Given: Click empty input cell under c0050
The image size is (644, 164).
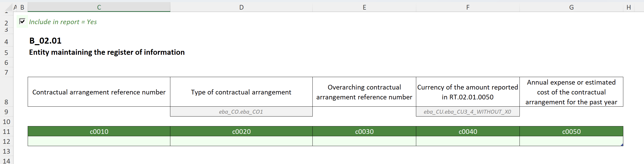Looking at the screenshot, I should point(571,141).
